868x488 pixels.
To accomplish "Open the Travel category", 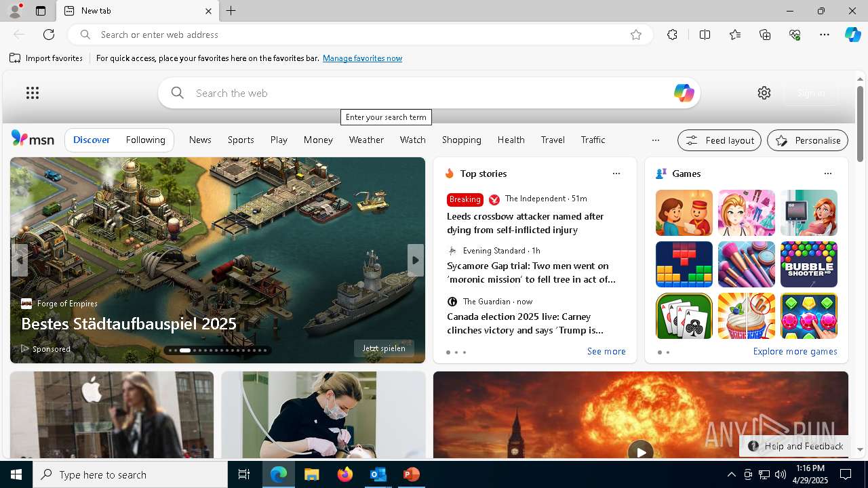I will tap(553, 140).
